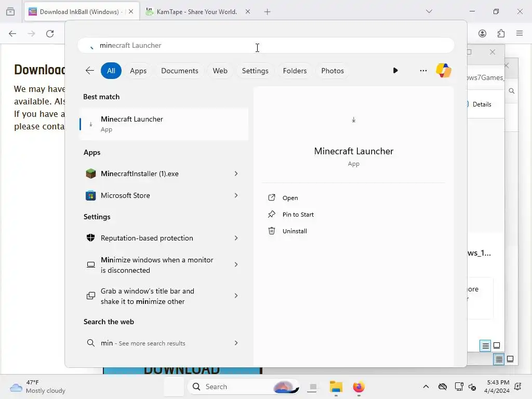Click the monitor icon beside Minimize windows setting

tap(90, 264)
